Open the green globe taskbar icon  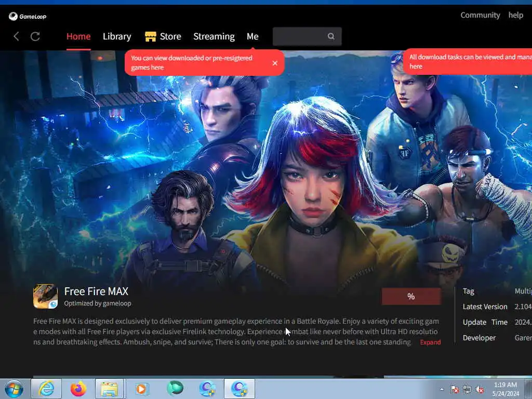point(175,388)
